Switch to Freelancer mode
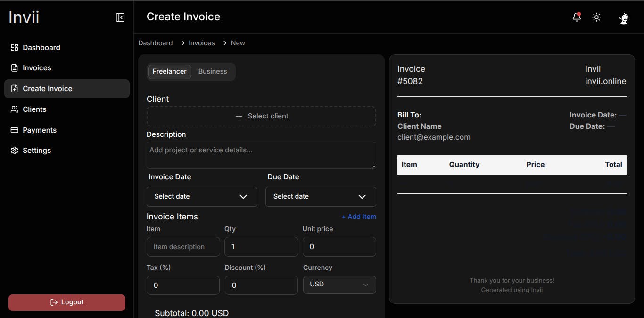Viewport: 644px width, 318px height. [x=169, y=72]
